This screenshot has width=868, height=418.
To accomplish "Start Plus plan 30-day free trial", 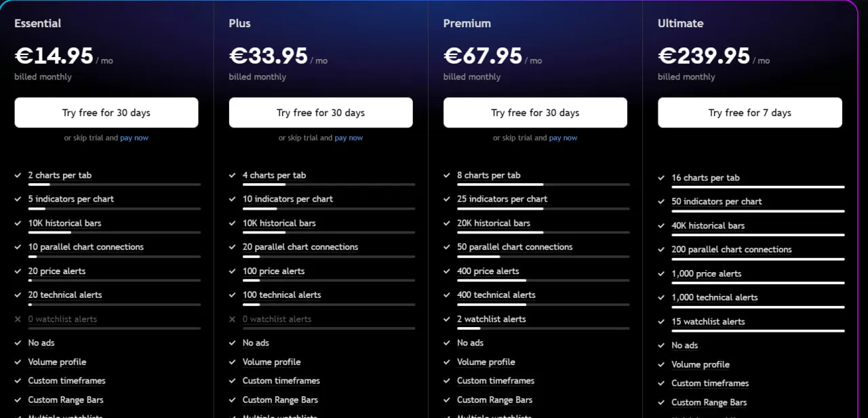I will click(321, 113).
